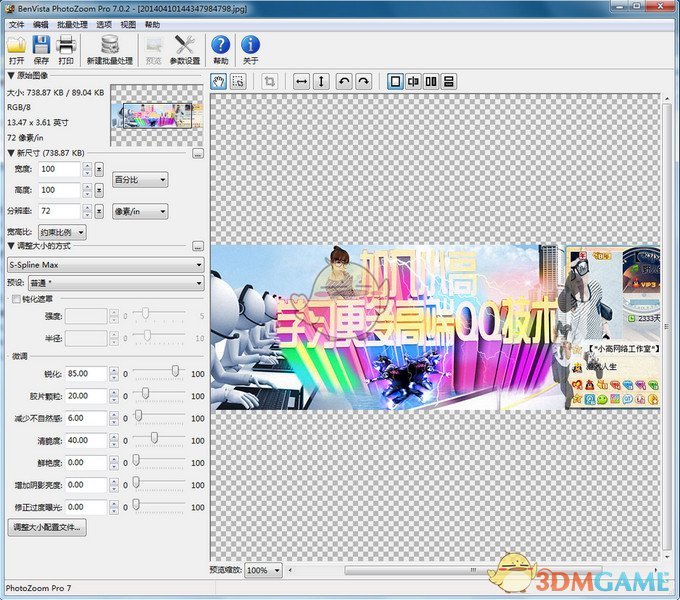Flip image vertically
Image resolution: width=680 pixels, height=600 pixels.
[x=321, y=82]
